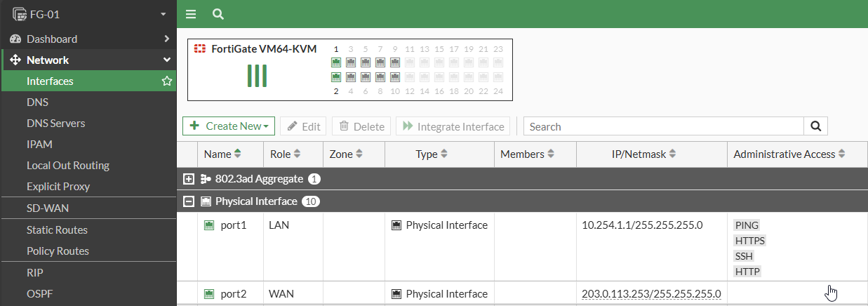Click the Network section move icon

click(x=15, y=60)
